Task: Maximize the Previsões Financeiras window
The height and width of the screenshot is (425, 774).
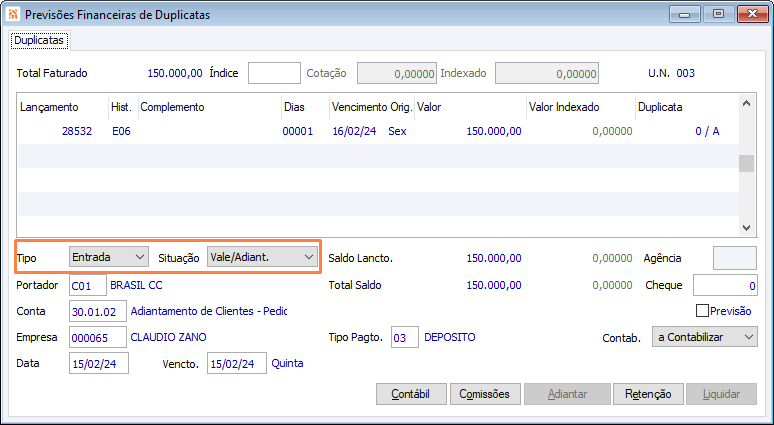Action: pos(718,14)
